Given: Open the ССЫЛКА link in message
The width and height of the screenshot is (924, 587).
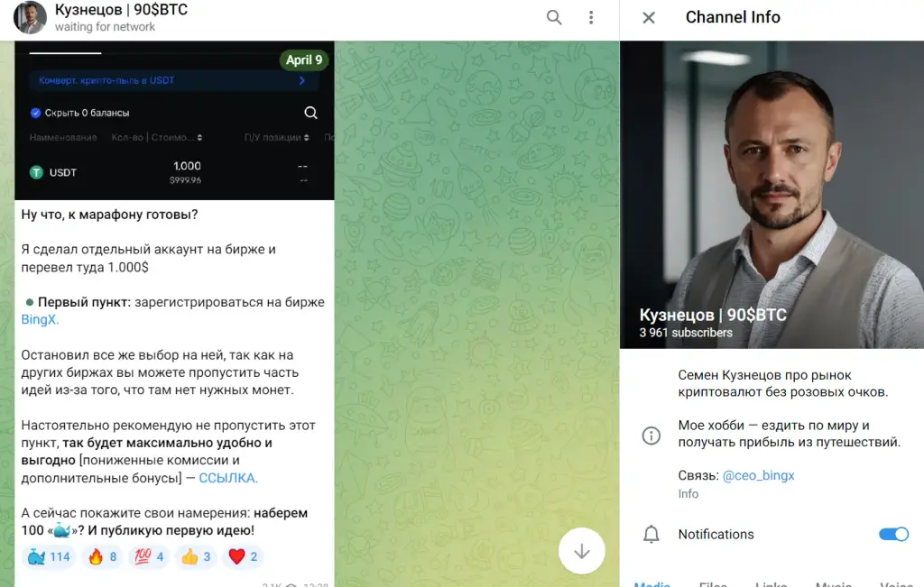Looking at the screenshot, I should (x=228, y=478).
